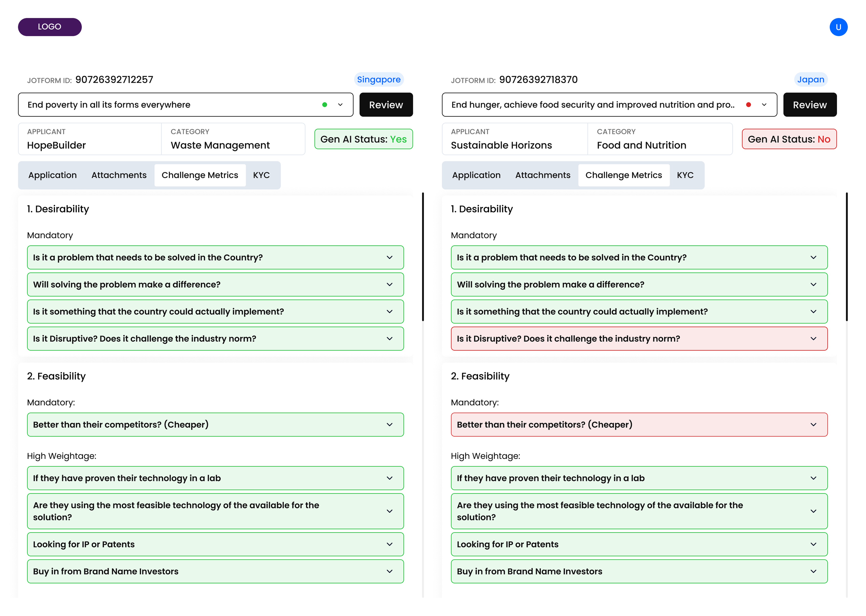The width and height of the screenshot is (866, 616).
Task: Click the Singapore country tag
Action: tap(379, 80)
